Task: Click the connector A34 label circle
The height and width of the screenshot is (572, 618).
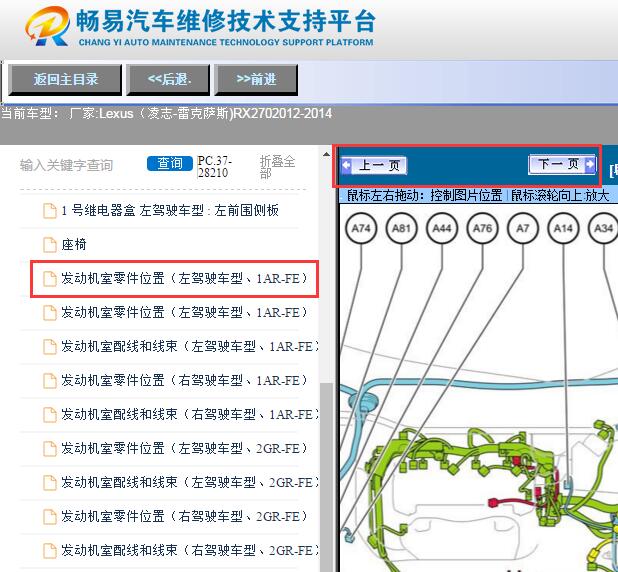Action: (x=603, y=228)
